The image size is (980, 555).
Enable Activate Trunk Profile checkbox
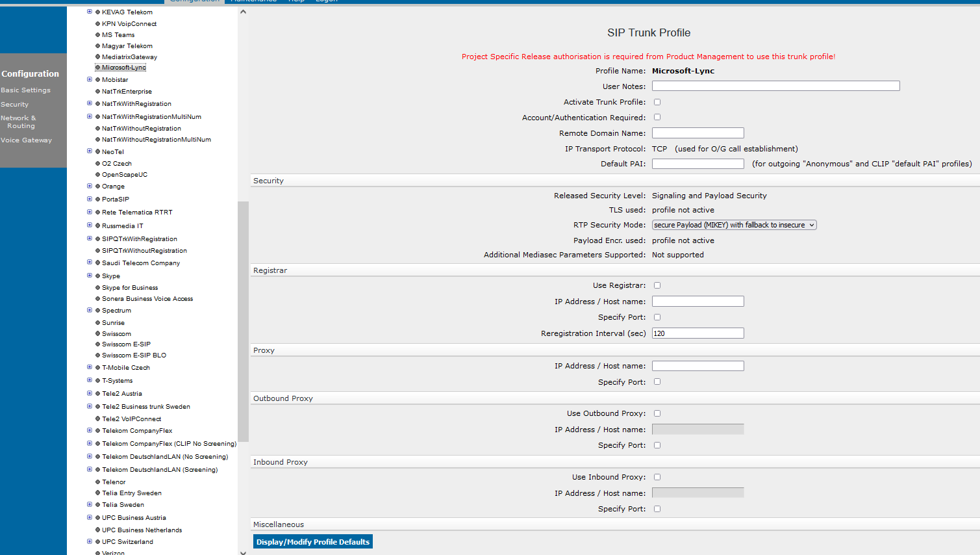[x=657, y=102]
